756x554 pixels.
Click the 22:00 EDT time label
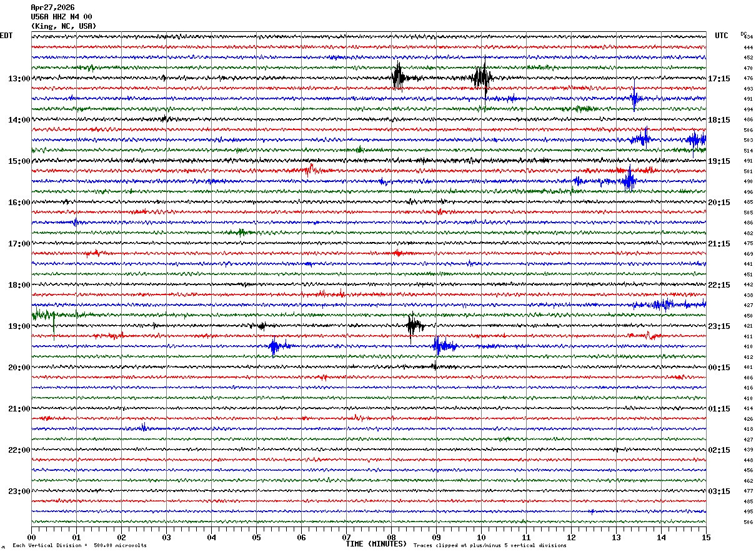point(19,450)
